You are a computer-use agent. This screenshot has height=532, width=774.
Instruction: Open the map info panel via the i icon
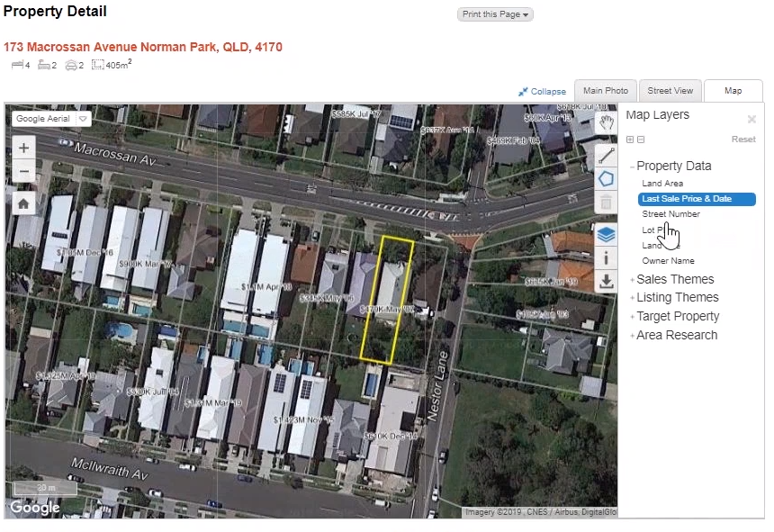606,257
